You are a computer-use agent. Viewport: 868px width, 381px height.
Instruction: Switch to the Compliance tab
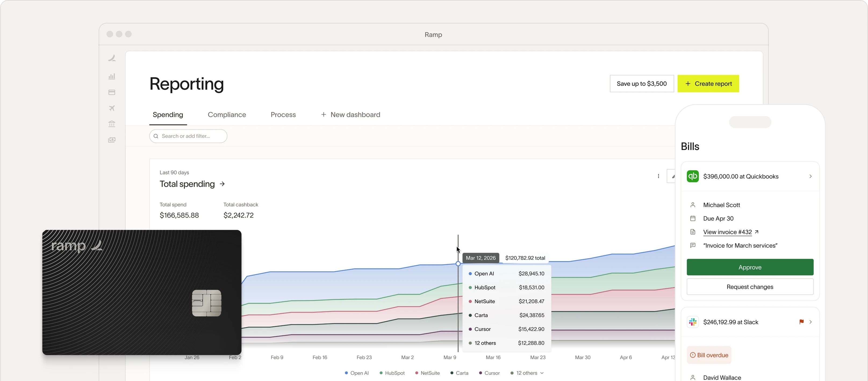tap(227, 115)
